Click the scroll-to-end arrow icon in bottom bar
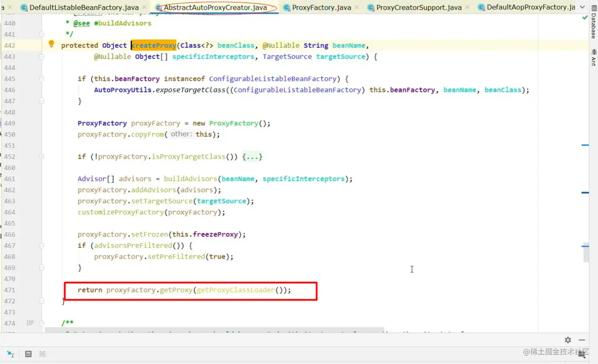 pos(11,354)
